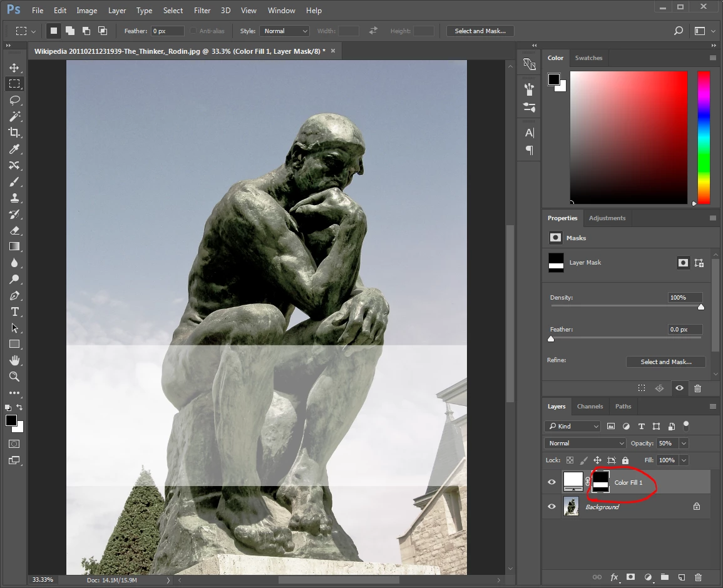Image resolution: width=723 pixels, height=588 pixels.
Task: Select the Lasso tool
Action: (14, 101)
